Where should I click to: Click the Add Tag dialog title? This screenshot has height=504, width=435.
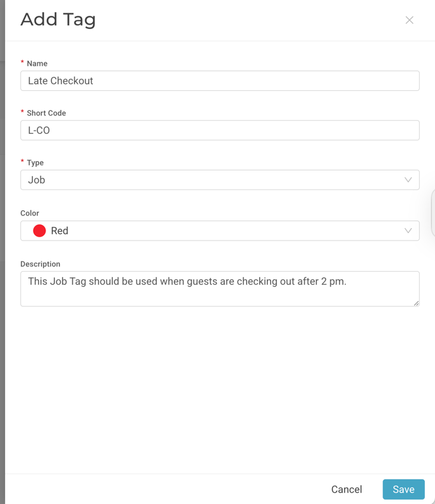(58, 20)
